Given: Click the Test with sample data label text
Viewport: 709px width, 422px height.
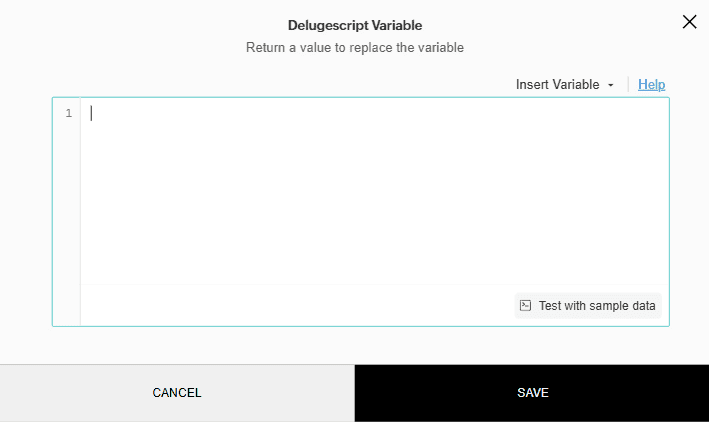Looking at the screenshot, I should tap(597, 306).
